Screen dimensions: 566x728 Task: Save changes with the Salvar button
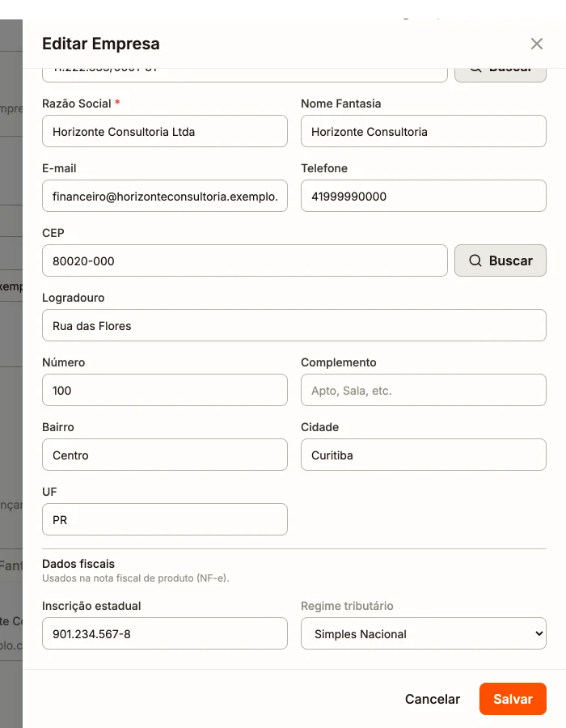(513, 699)
